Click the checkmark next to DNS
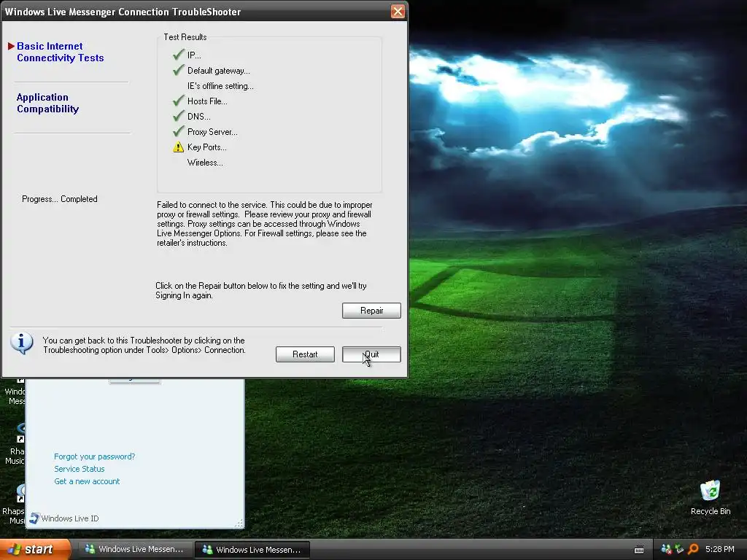 click(179, 116)
